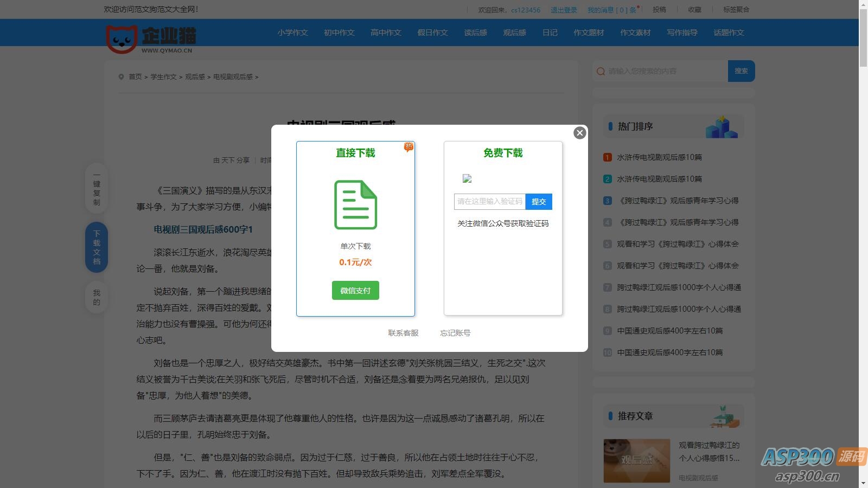Click the 推荐文章 article thumbnail image
The width and height of the screenshot is (868, 488).
point(636,460)
